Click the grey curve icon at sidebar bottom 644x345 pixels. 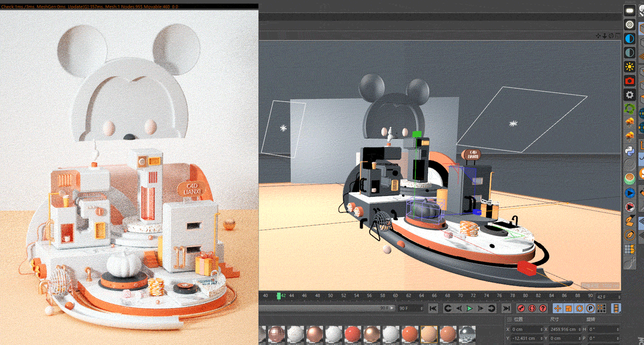click(x=629, y=262)
